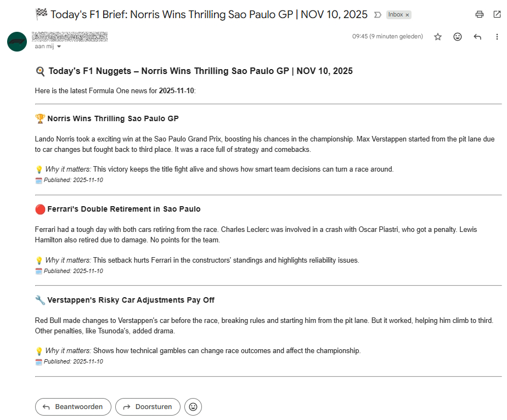507x420 pixels.
Task: Click the emoji reaction button beside Doorsturen
Action: (x=193, y=407)
